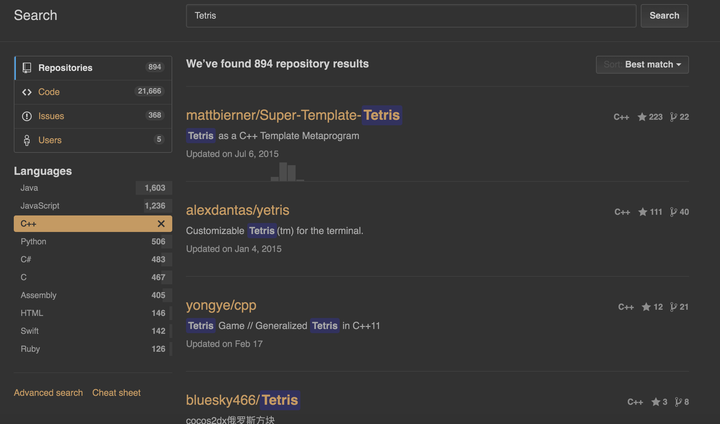Remove the C++ language filter
Screen dimensions: 720x424
161,224
